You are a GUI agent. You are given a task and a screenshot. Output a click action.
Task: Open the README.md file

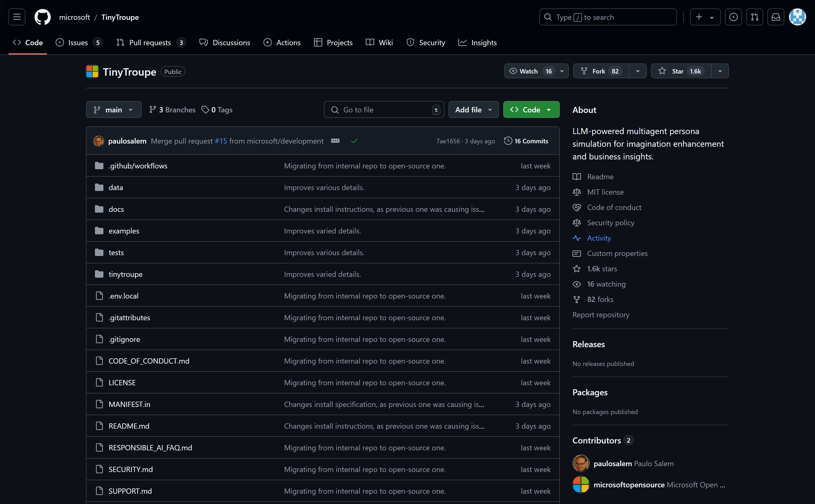point(129,426)
